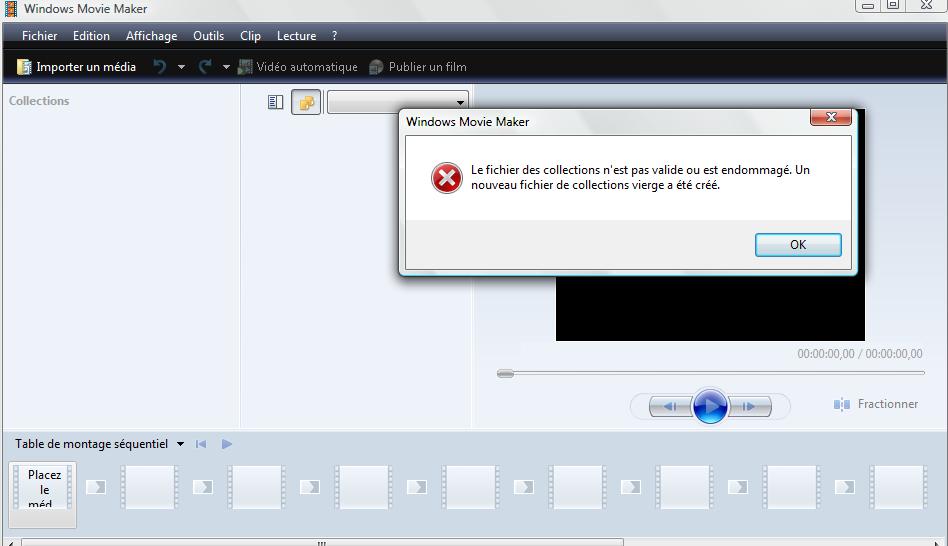Toggle the collections pane view button
Screen dimensions: 948x546
point(306,102)
